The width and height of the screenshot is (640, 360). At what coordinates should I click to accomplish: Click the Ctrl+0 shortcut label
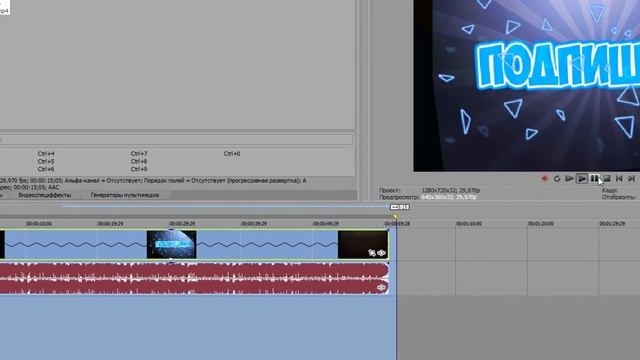232,154
